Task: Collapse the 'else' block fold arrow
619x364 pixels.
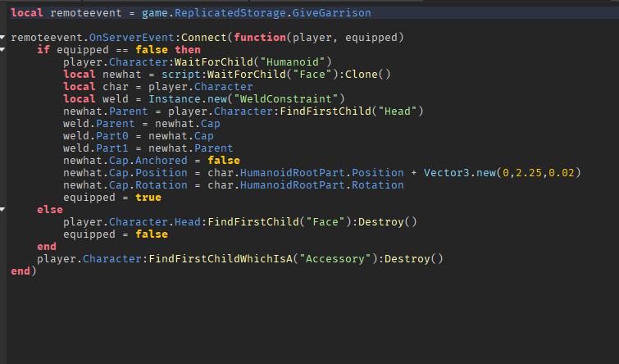Action: (x=2, y=210)
